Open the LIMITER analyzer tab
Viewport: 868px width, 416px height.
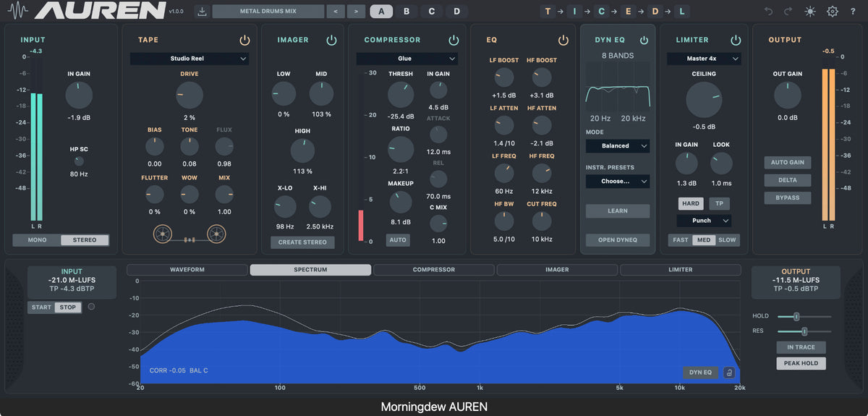pos(680,270)
